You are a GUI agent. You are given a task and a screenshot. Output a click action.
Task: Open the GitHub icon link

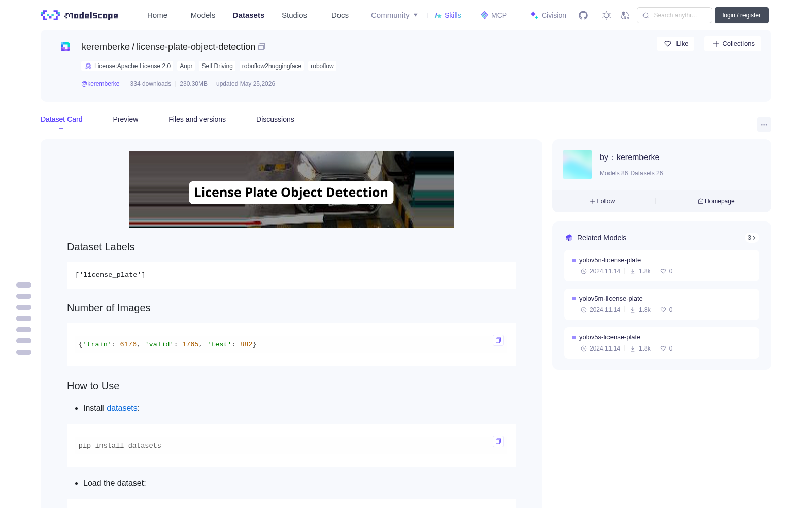pyautogui.click(x=583, y=15)
